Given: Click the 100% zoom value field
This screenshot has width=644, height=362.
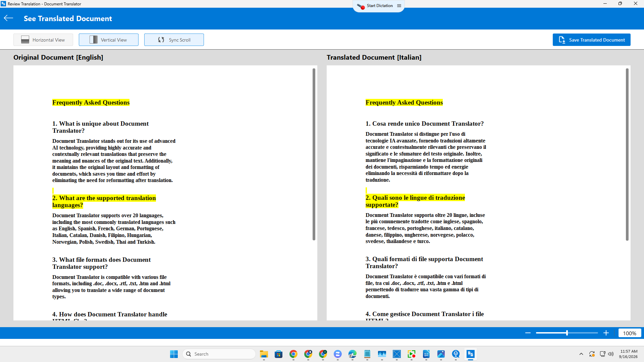Looking at the screenshot, I should point(630,333).
